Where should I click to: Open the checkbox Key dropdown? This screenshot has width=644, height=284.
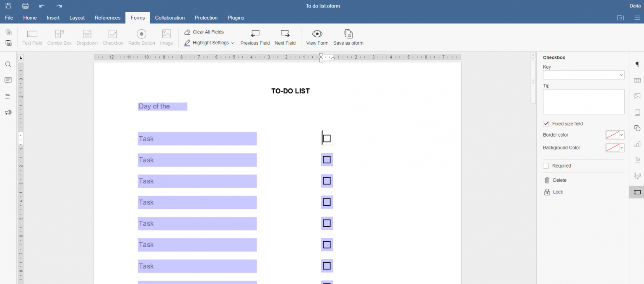click(x=622, y=75)
